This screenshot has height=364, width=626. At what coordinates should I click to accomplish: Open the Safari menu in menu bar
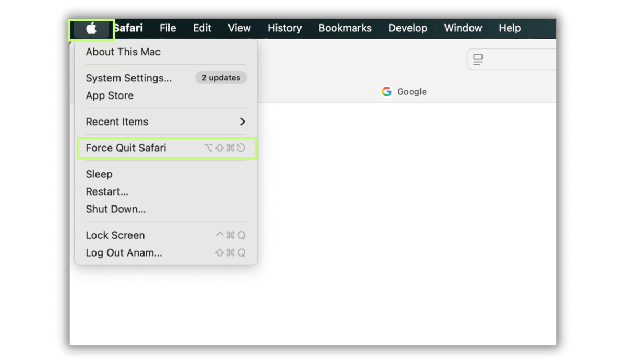128,28
